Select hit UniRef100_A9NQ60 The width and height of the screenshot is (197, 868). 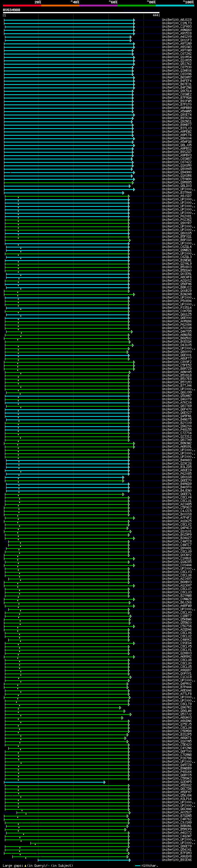click(177, 30)
